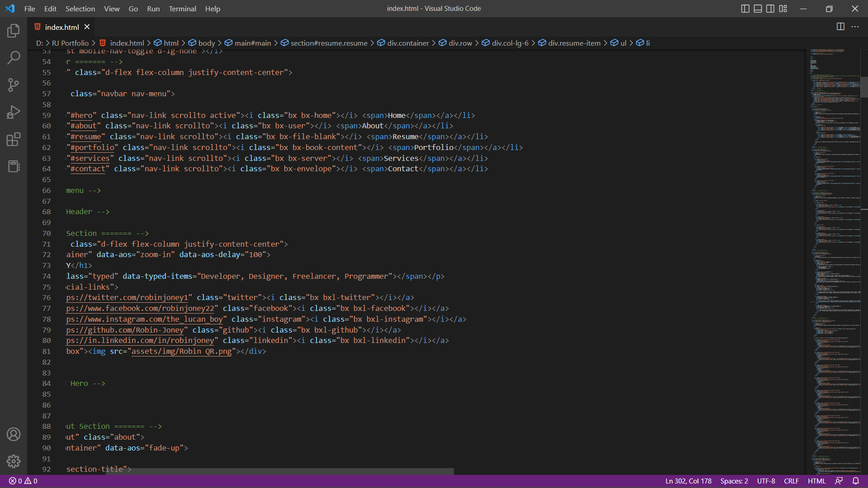This screenshot has height=488, width=868.
Task: Open Run and Debug view
Action: pos(14,112)
